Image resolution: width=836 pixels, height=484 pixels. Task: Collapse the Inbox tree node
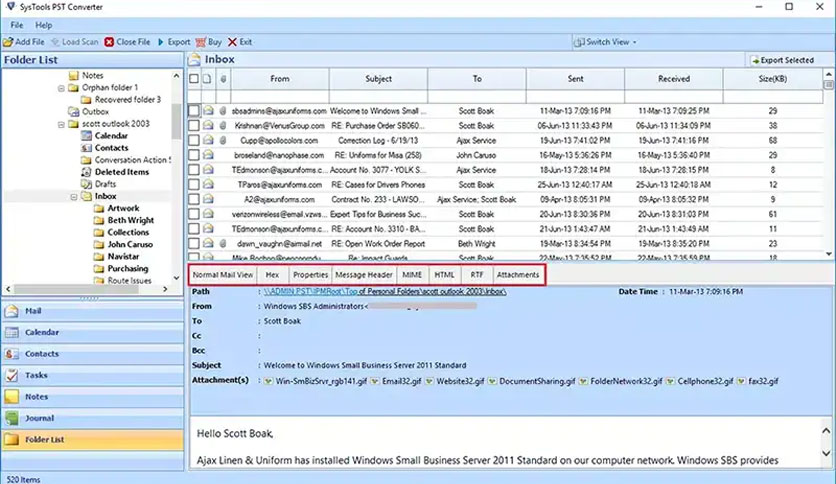click(74, 197)
